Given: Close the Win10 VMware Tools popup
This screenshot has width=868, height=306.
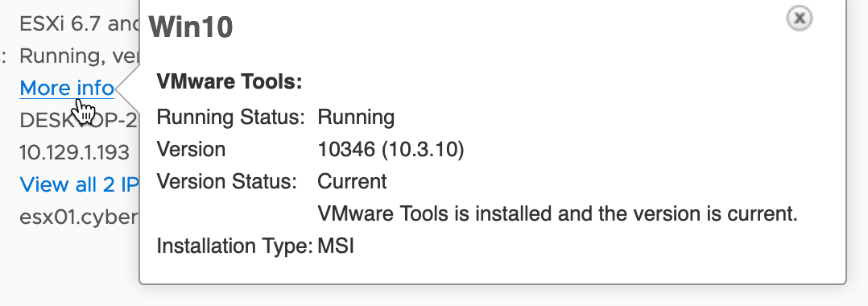Looking at the screenshot, I should [x=800, y=19].
